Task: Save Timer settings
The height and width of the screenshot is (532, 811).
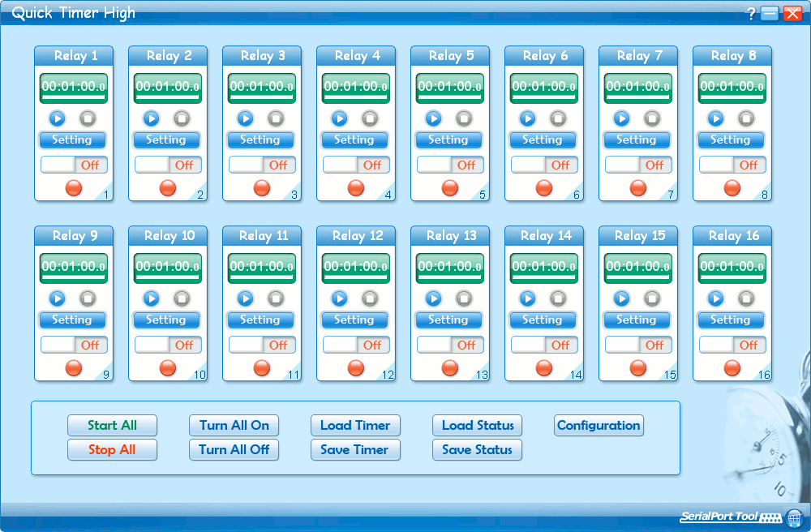Action: pos(355,450)
